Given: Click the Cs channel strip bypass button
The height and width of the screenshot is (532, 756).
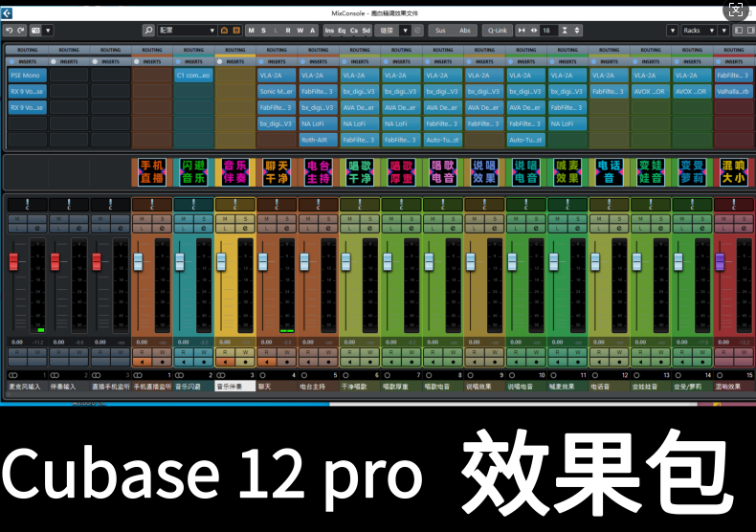Looking at the screenshot, I should 354,31.
